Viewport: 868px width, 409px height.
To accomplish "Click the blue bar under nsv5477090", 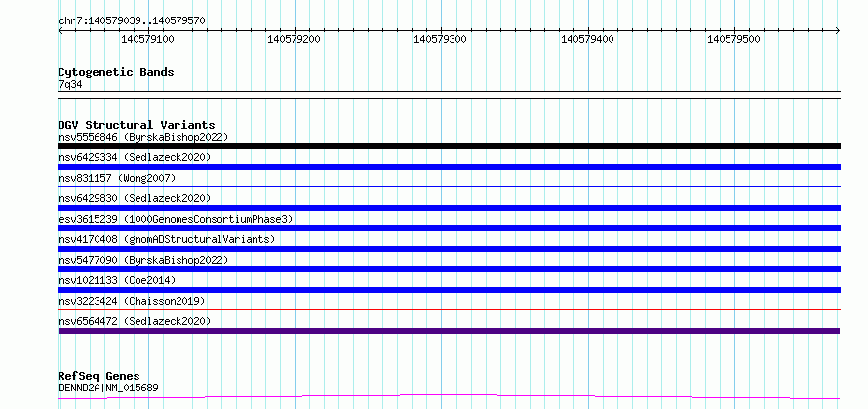I will pyautogui.click(x=450, y=269).
